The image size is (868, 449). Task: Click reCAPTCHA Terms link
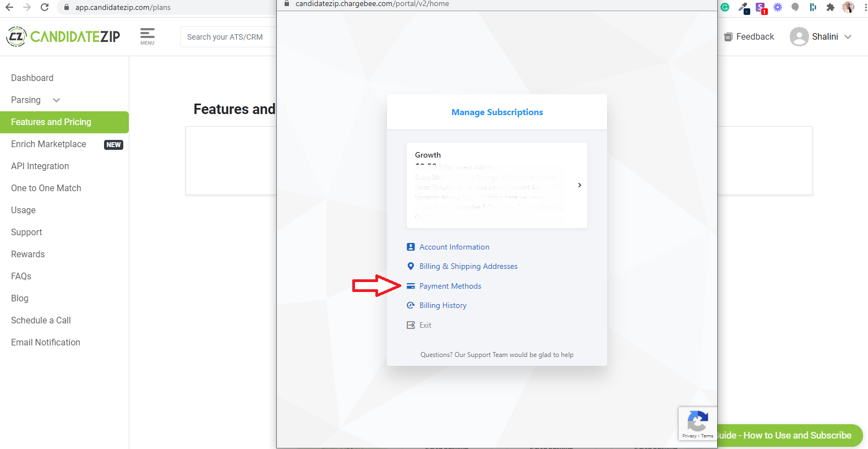[707, 436]
